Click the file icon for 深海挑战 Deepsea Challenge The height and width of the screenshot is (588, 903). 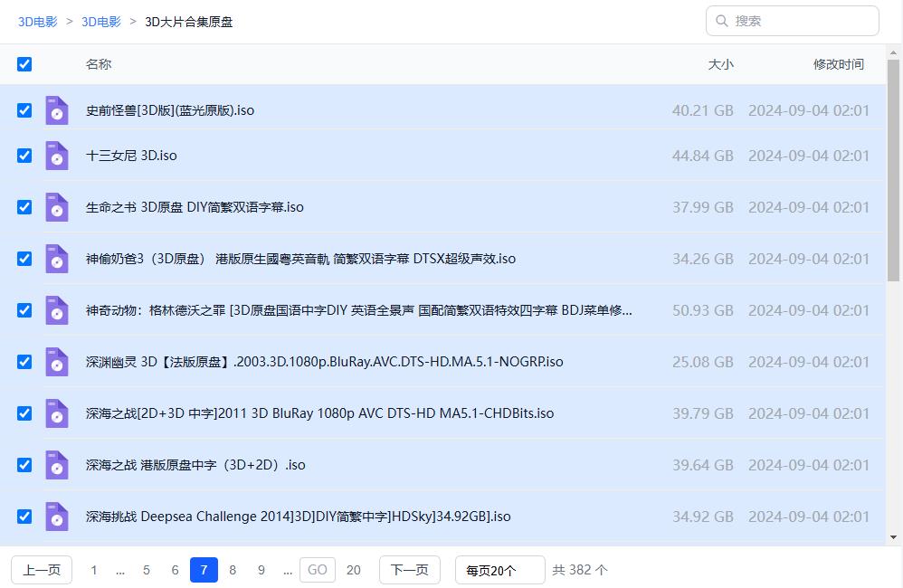pos(57,517)
